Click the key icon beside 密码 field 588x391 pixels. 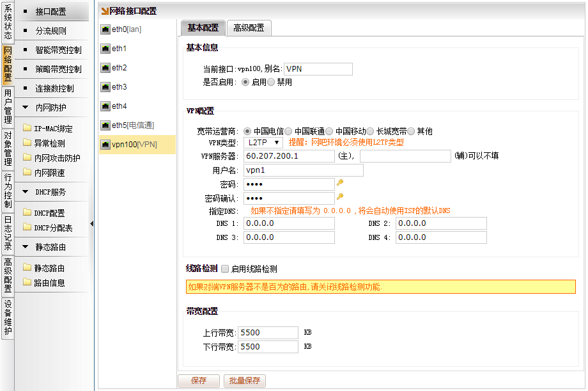point(340,183)
